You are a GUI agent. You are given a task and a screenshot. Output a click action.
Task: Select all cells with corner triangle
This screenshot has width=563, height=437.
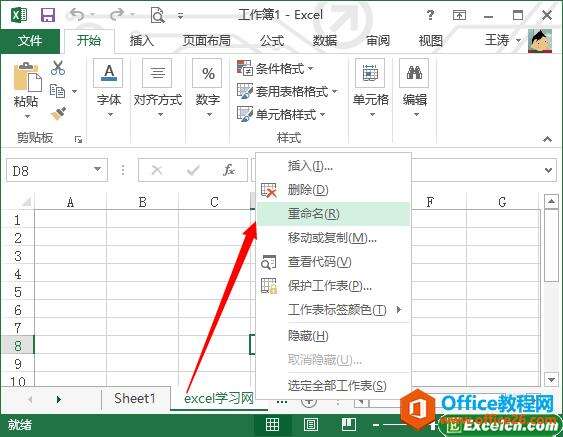(x=26, y=202)
